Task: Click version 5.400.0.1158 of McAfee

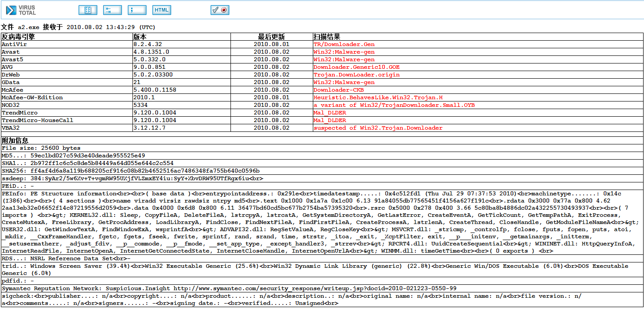Action: (155, 90)
